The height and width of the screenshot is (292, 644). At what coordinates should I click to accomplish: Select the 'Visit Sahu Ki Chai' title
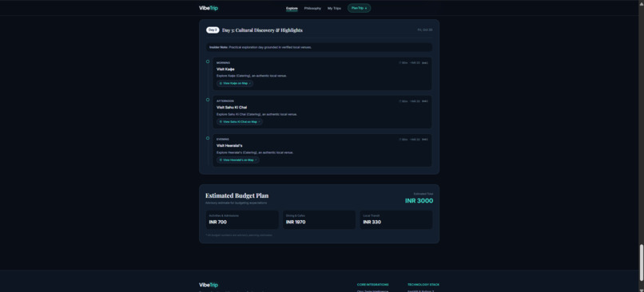coord(232,108)
